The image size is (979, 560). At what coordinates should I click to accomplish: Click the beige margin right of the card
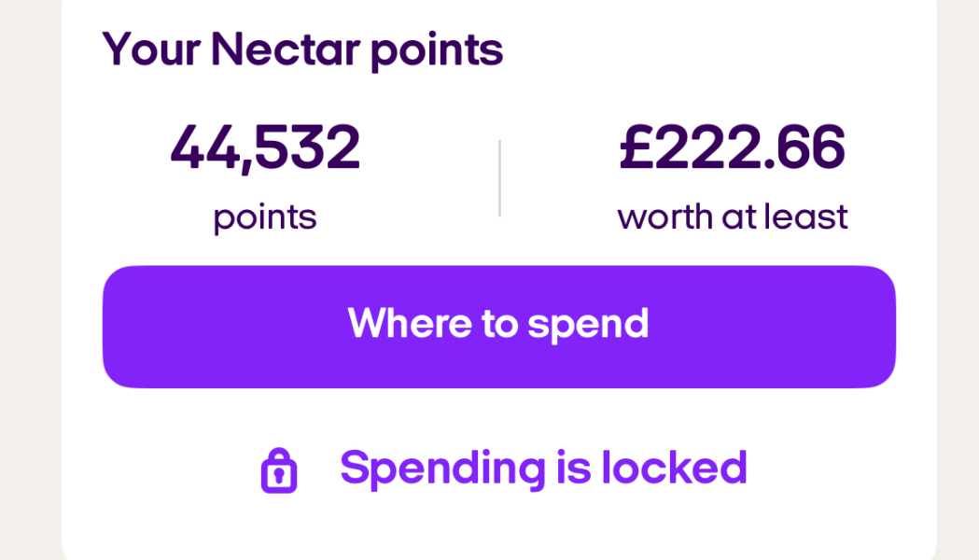pyautogui.click(x=958, y=280)
